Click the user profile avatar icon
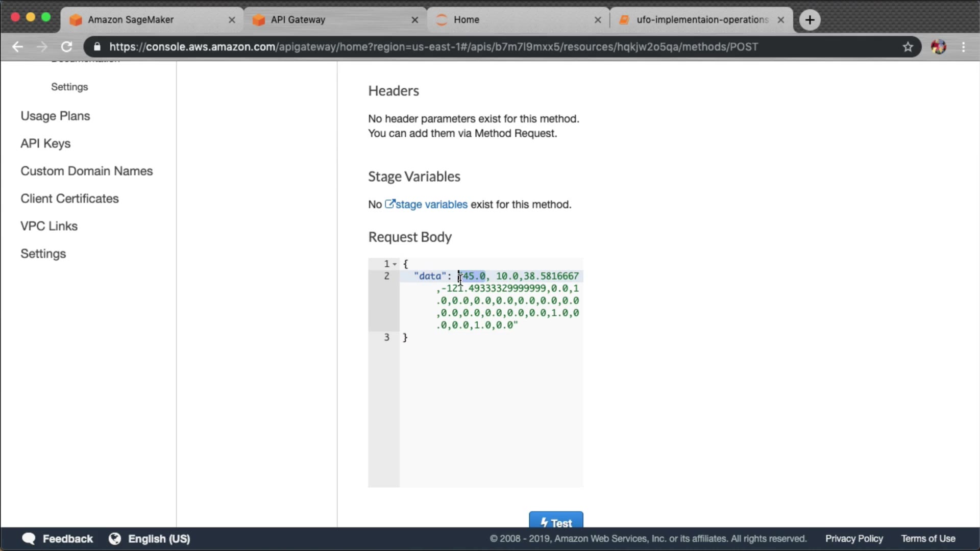 pos(938,47)
